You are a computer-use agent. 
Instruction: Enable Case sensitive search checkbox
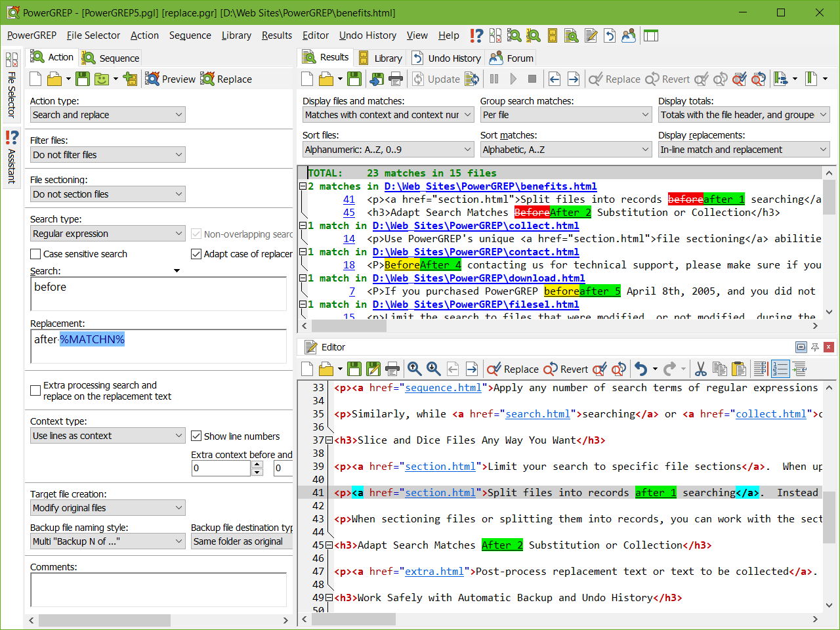[35, 254]
